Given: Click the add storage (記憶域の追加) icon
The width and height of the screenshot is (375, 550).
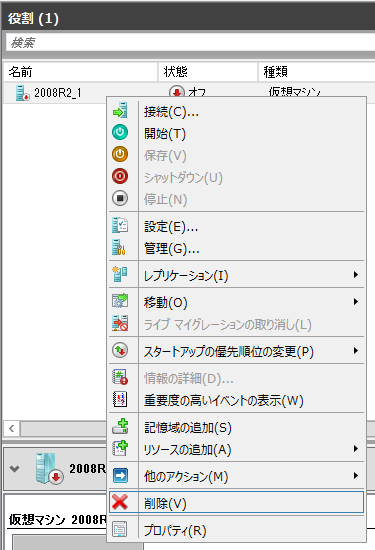Looking at the screenshot, I should click(x=120, y=427).
